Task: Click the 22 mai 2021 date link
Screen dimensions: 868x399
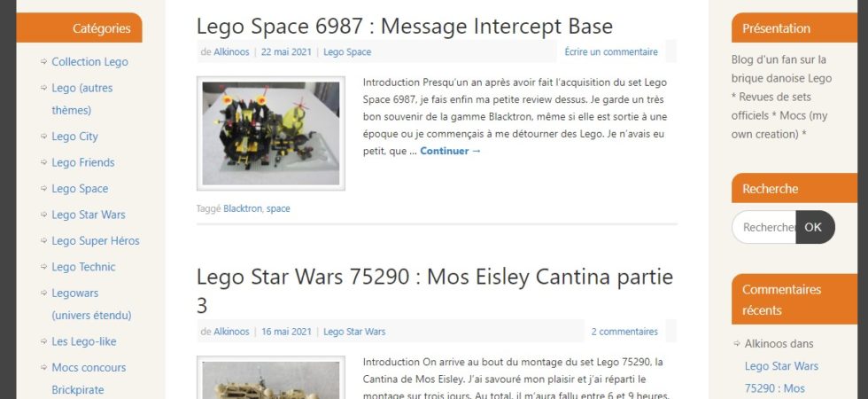Action: (x=286, y=51)
